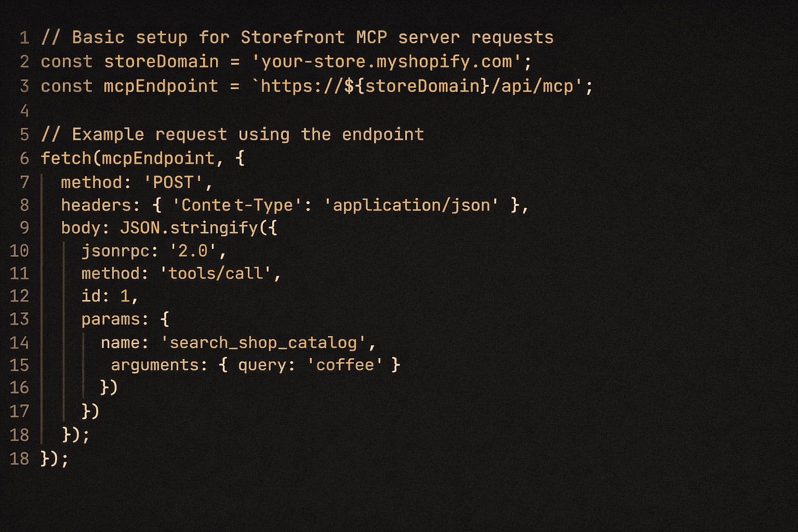Click line number 10 in the gutter
Screen dimensions: 798x532
(x=19, y=251)
